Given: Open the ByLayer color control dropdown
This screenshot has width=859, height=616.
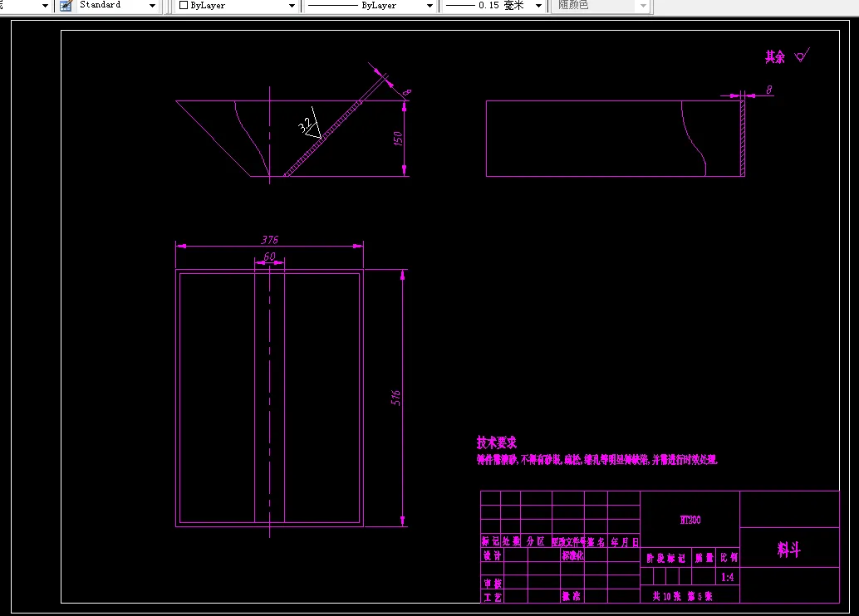Looking at the screenshot, I should point(292,6).
